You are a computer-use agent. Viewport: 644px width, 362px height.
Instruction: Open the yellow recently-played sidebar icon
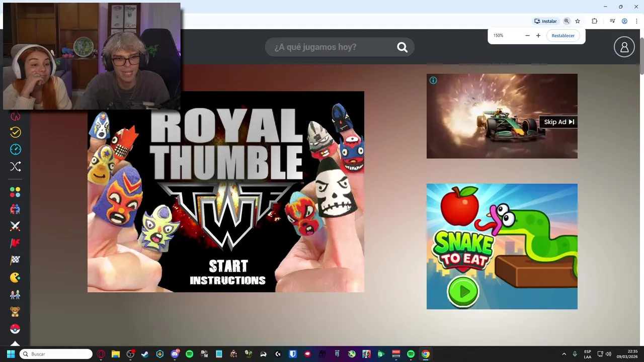[15, 132]
